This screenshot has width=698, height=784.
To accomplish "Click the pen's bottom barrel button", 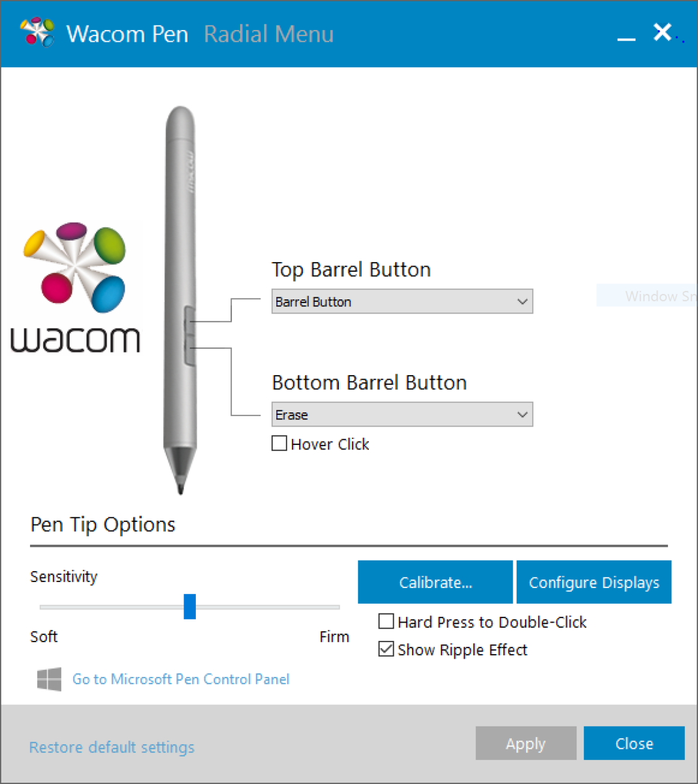I will (189, 350).
